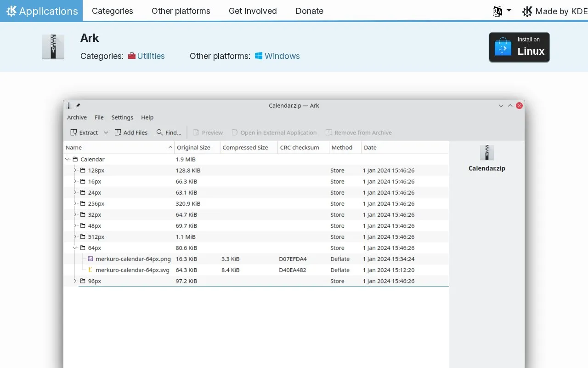Click the red toolbox Utilities icon
Image resolution: width=588 pixels, height=368 pixels.
click(132, 56)
